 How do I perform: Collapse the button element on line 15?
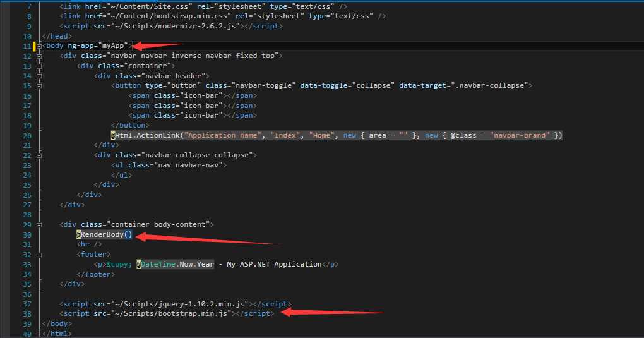[x=39, y=86]
